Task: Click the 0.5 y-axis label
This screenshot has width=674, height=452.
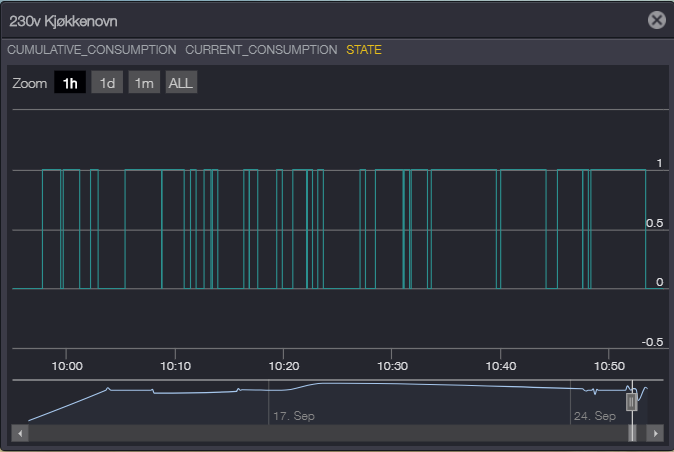Action: [x=654, y=223]
